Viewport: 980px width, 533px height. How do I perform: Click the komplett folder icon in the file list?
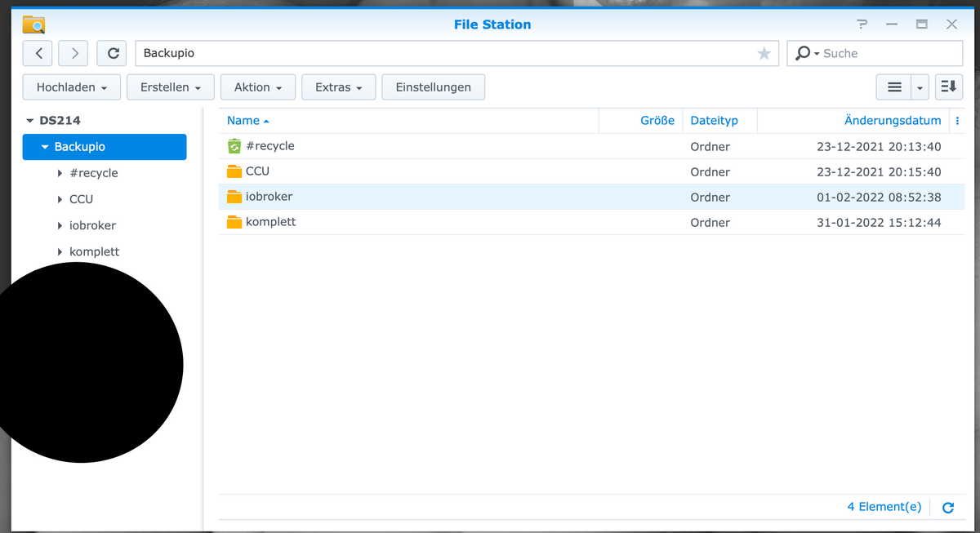pos(234,222)
